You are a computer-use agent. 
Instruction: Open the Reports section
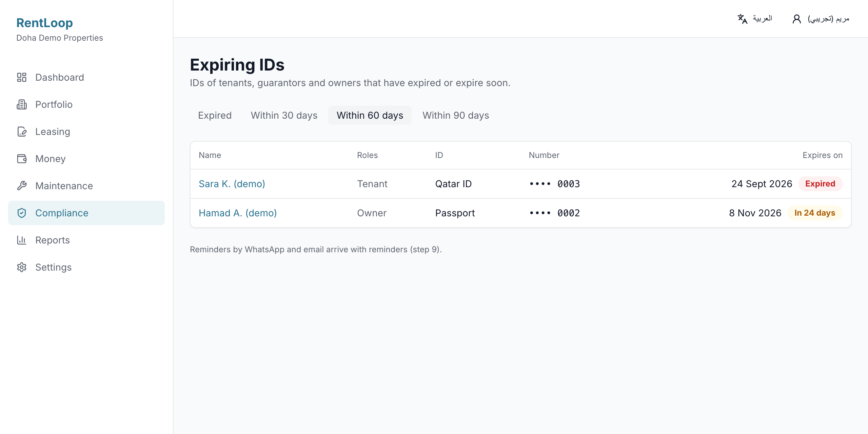(x=86, y=240)
